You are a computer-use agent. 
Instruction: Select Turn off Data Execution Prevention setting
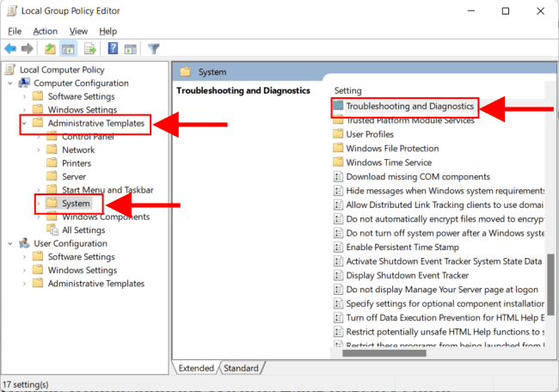click(x=445, y=317)
